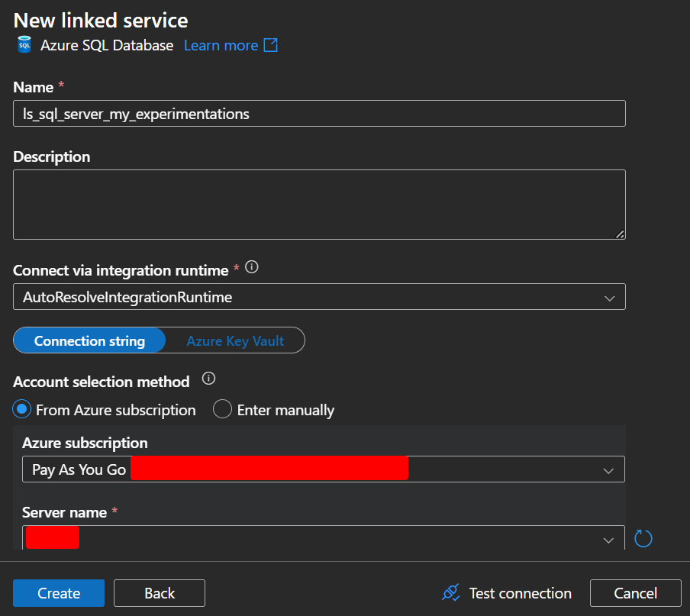Image resolution: width=690 pixels, height=616 pixels.
Task: Click the Account selection method label
Action: [x=102, y=382]
